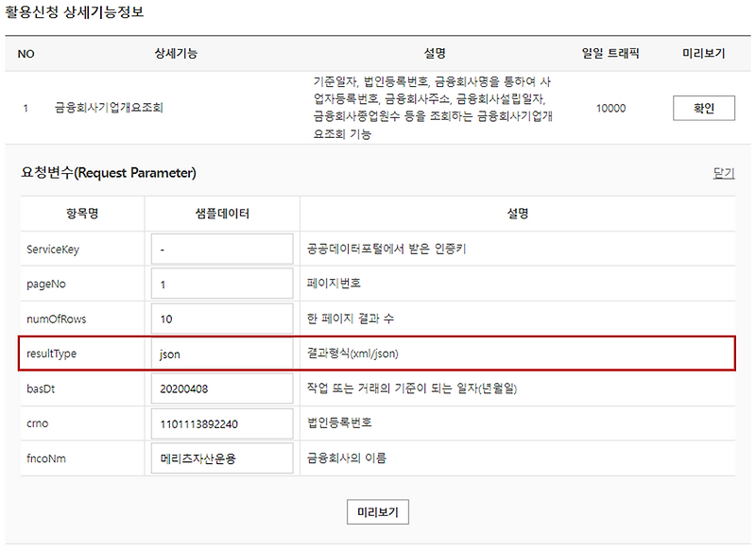Select the 활용신청 상세기능정보 page title
This screenshot has width=756, height=552.
pos(76,11)
